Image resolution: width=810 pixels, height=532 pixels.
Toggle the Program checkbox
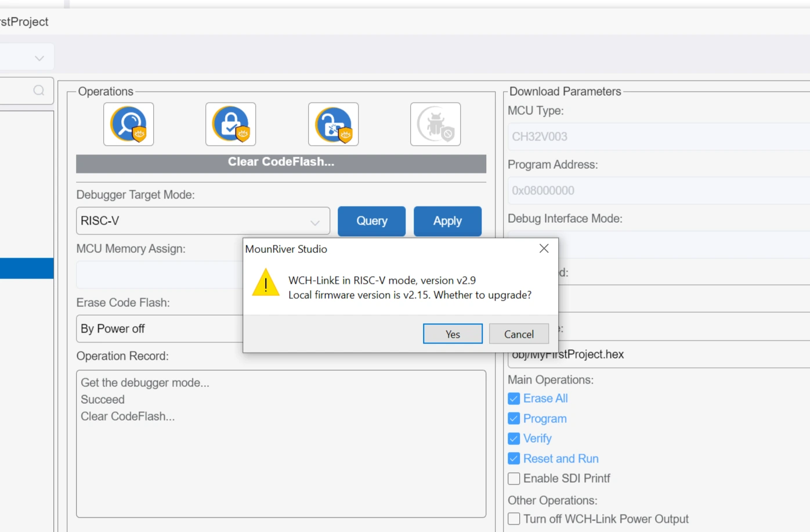pyautogui.click(x=514, y=418)
